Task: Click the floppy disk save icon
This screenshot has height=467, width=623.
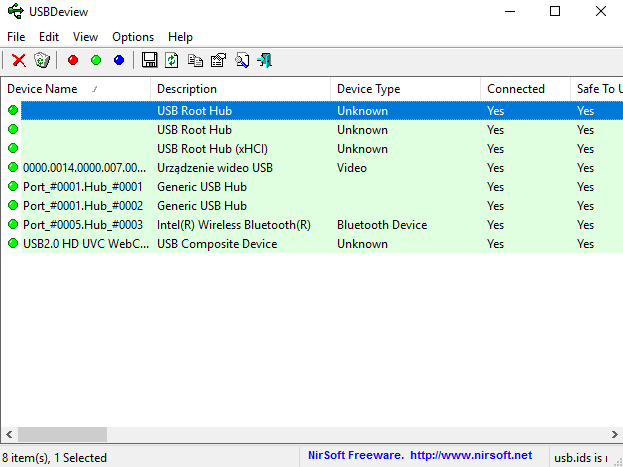Action: 149,60
